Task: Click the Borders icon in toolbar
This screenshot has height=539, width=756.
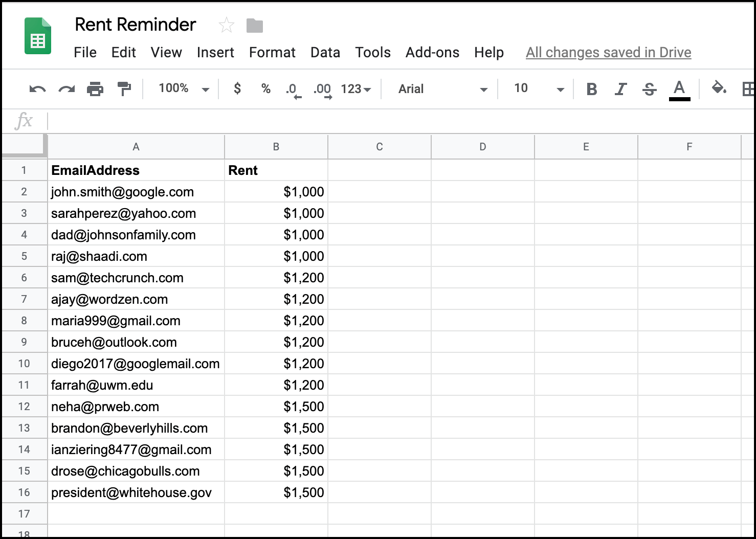Action: point(748,89)
